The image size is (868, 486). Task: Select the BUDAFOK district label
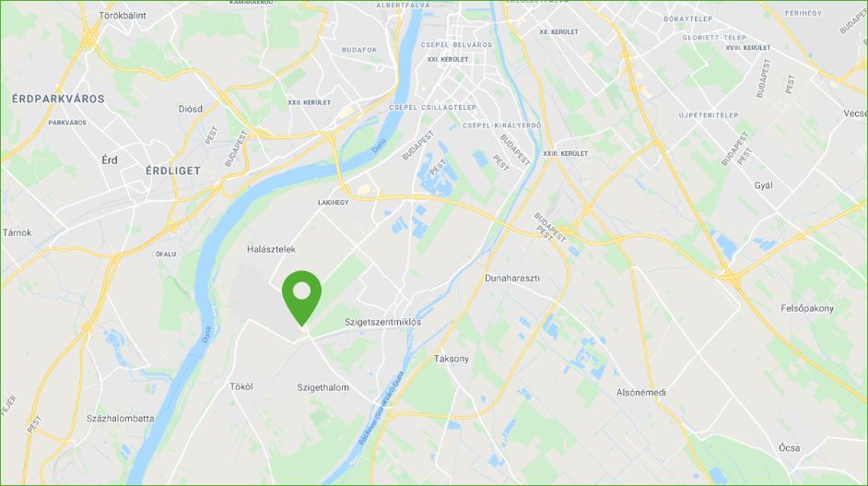pos(359,50)
